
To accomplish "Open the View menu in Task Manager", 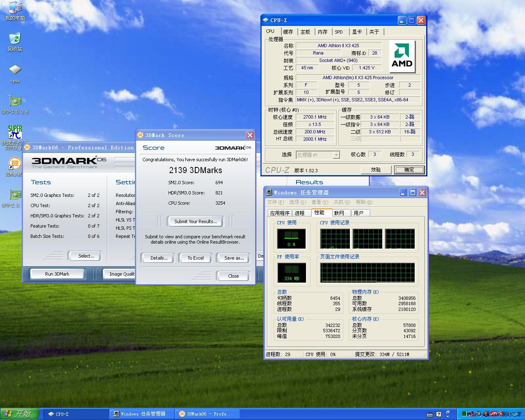I will point(320,202).
